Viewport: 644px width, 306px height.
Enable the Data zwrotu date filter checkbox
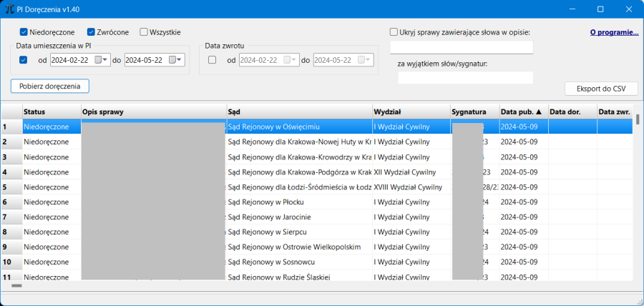point(212,60)
